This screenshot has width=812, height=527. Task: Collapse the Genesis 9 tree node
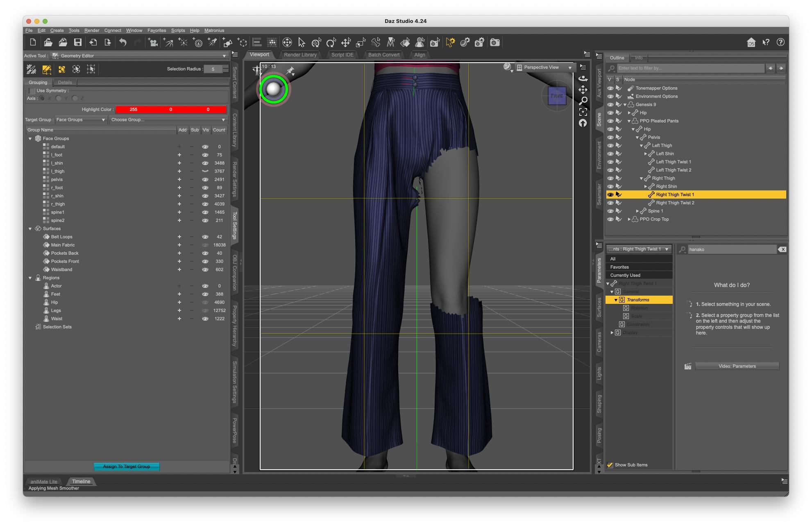pyautogui.click(x=625, y=105)
